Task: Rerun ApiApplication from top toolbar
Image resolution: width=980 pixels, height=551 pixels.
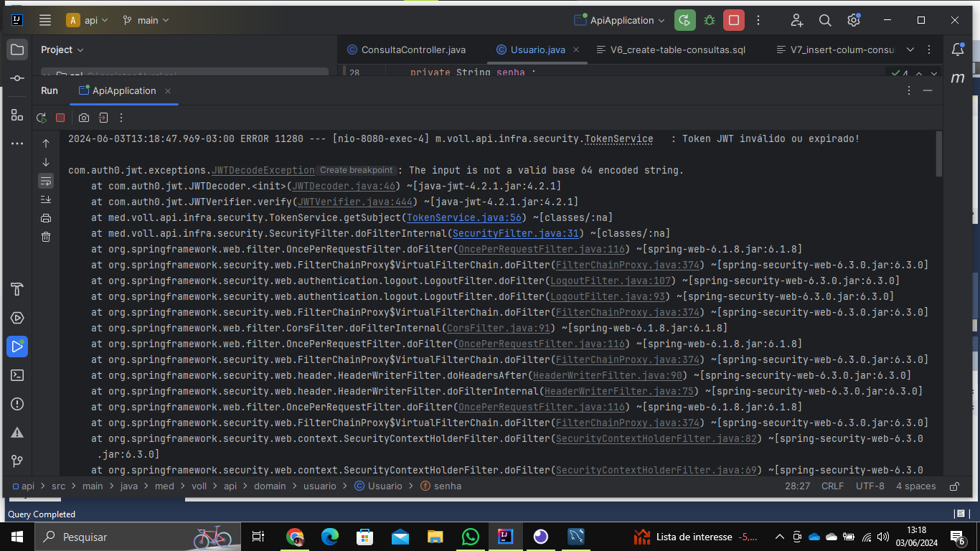Action: (685, 20)
